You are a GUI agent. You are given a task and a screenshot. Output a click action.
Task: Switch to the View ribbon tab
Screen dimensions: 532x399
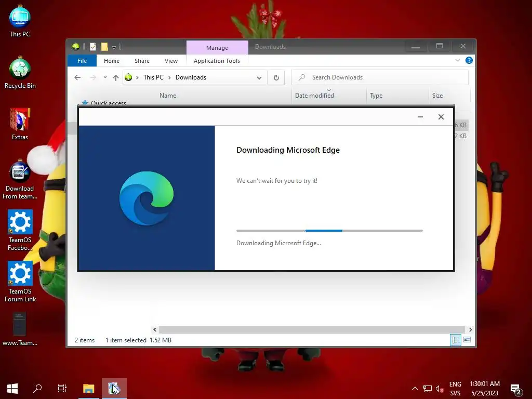point(171,61)
